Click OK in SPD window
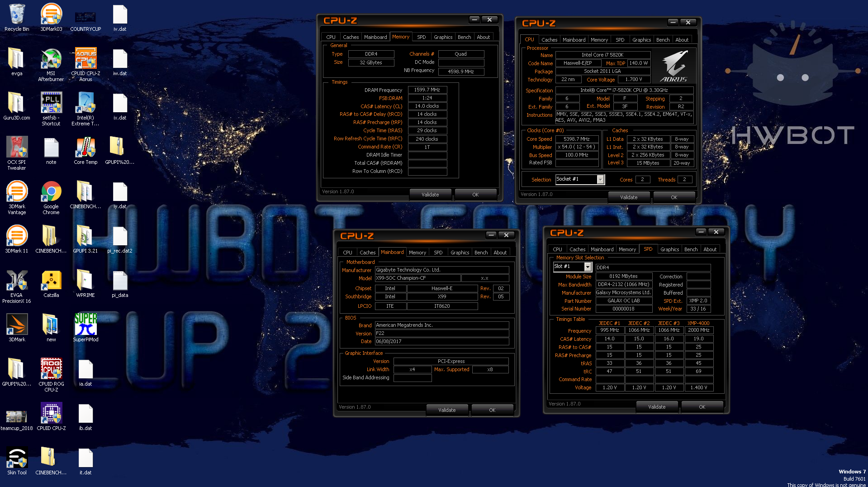 tap(702, 407)
